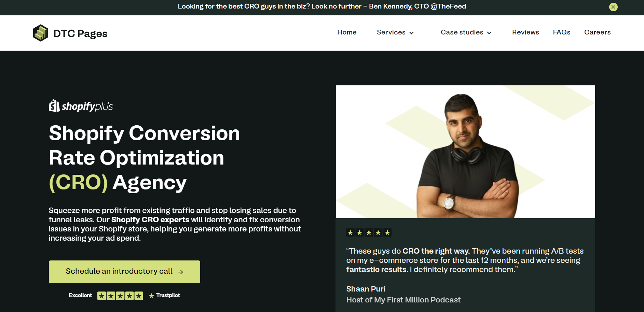The image size is (644, 312).
Task: Expand the Case studies dropdown chevron
Action: (x=489, y=33)
